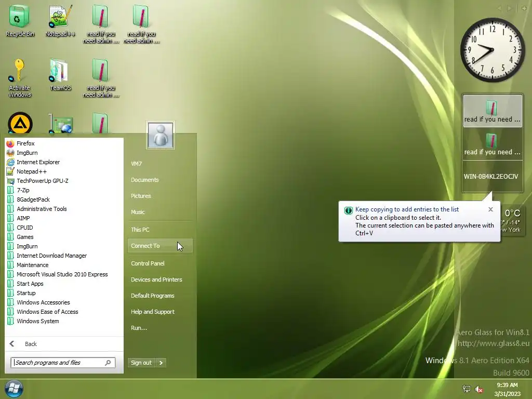Click the Windows Start orb

coord(14,389)
